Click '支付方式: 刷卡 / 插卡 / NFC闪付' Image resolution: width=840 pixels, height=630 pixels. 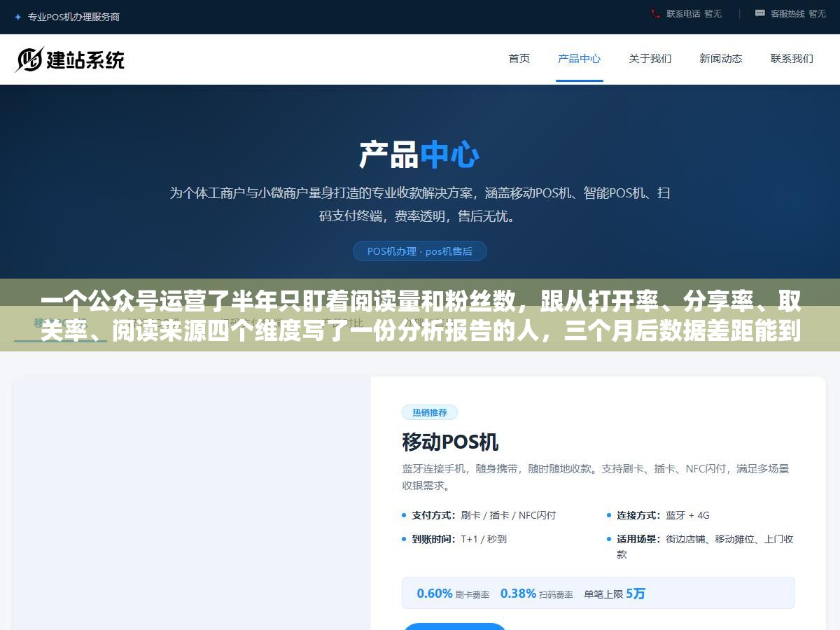pyautogui.click(x=484, y=515)
